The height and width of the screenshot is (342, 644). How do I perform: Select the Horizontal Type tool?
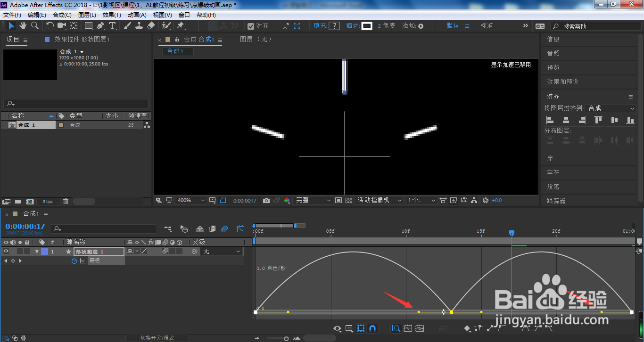(x=112, y=25)
